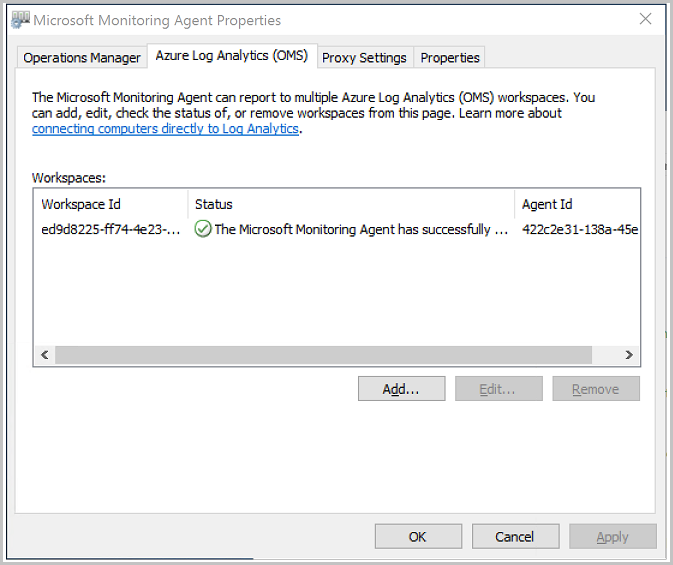Viewport: 673px width, 565px height.
Task: Sort by the Agent Id column header
Action: (x=577, y=204)
